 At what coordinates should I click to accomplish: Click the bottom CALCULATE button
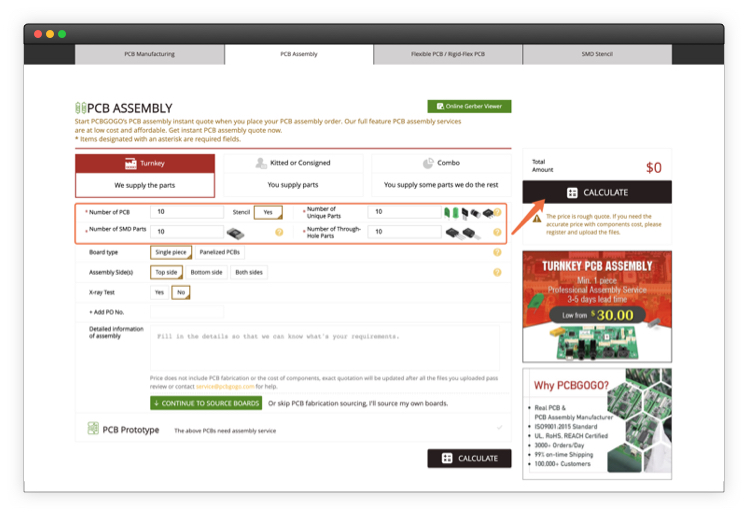coord(469,458)
